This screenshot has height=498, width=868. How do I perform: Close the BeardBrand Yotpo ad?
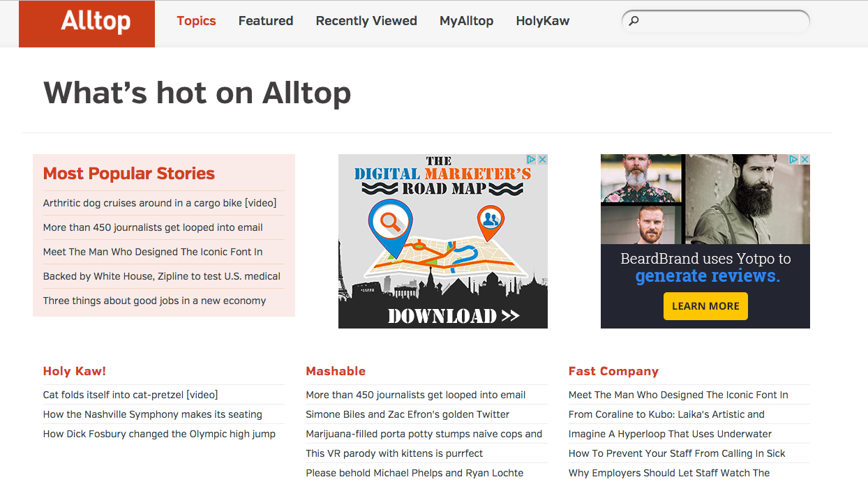[x=805, y=160]
